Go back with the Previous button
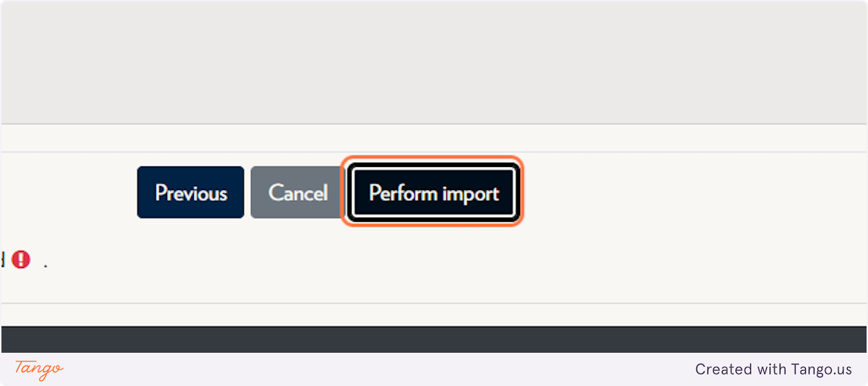868x386 pixels. (x=190, y=192)
